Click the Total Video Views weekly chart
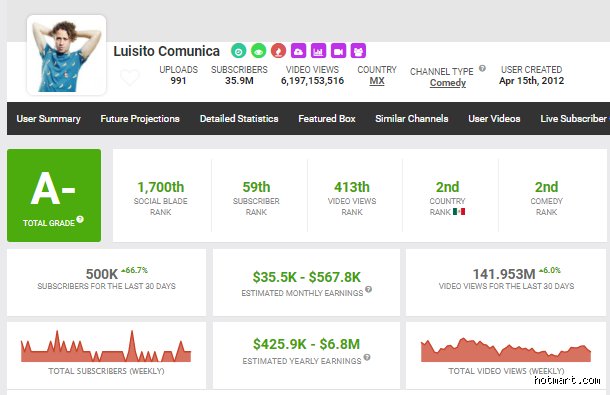 (506, 349)
